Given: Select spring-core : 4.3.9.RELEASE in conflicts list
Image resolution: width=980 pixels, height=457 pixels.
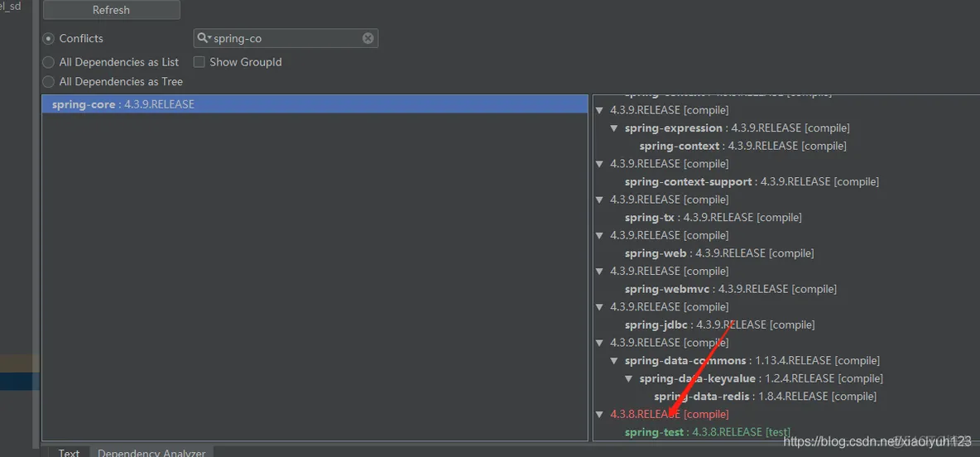Looking at the screenshot, I should point(315,104).
